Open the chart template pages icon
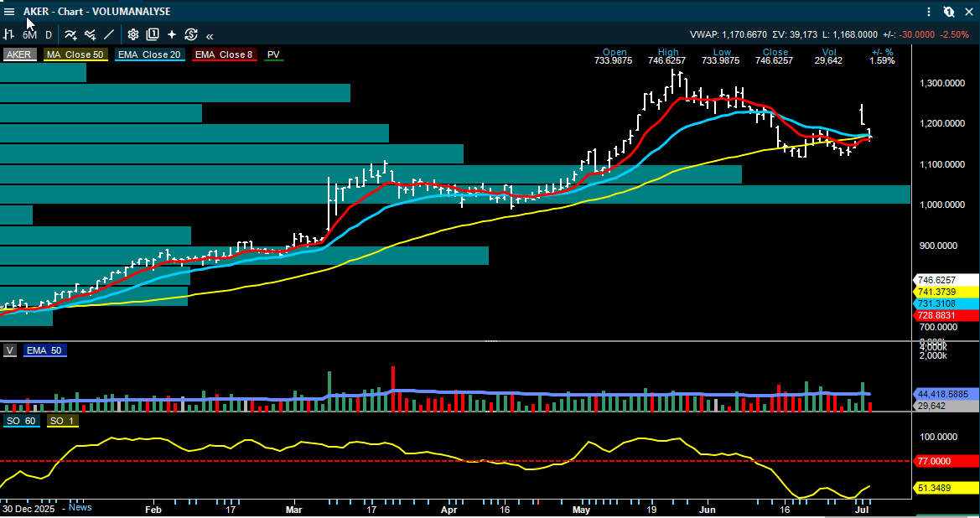This screenshot has height=518, width=980. point(153,35)
